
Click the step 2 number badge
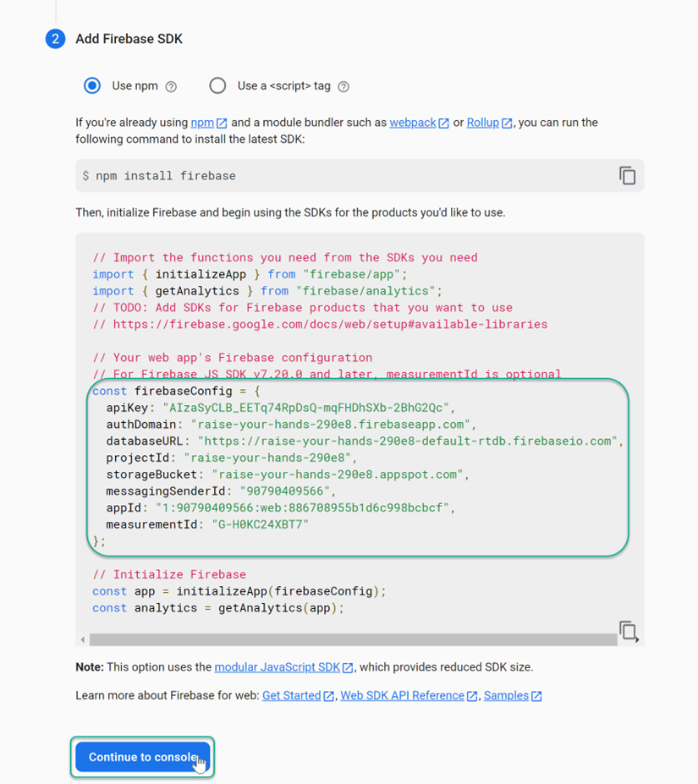point(55,39)
